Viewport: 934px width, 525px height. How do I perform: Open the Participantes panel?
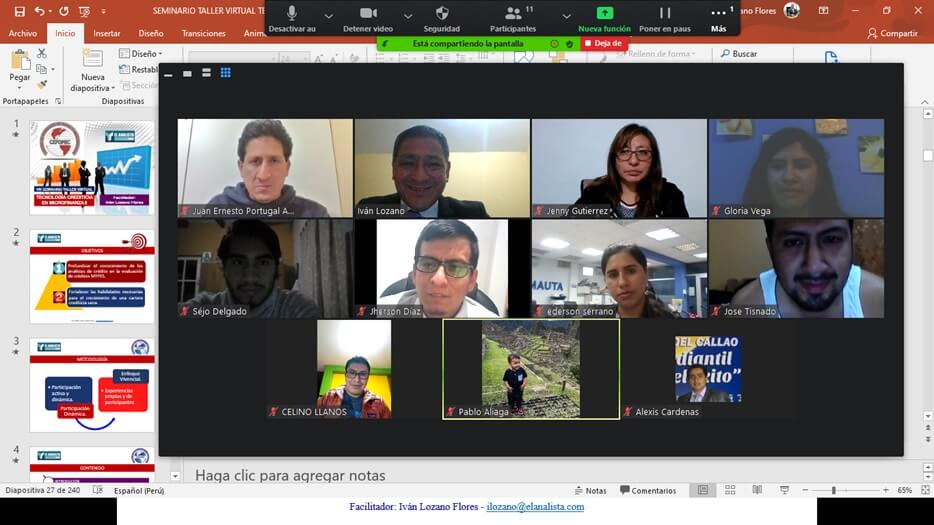click(513, 14)
